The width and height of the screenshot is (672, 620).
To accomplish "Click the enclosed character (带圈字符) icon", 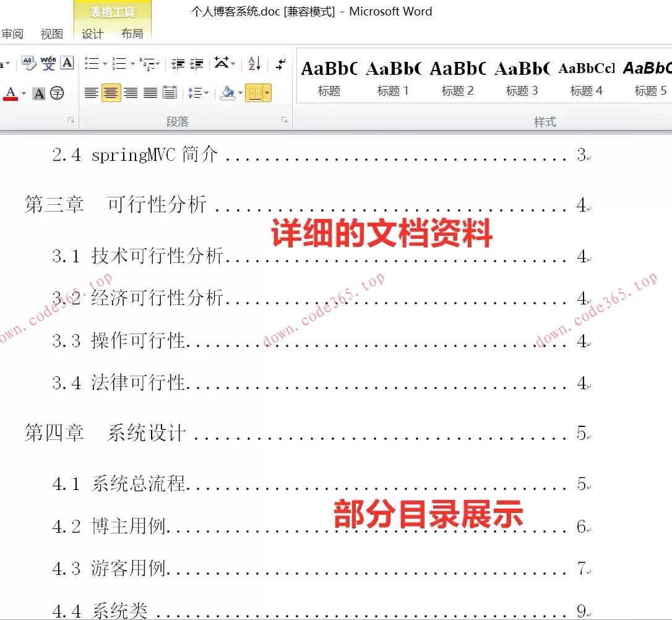I will click(57, 93).
